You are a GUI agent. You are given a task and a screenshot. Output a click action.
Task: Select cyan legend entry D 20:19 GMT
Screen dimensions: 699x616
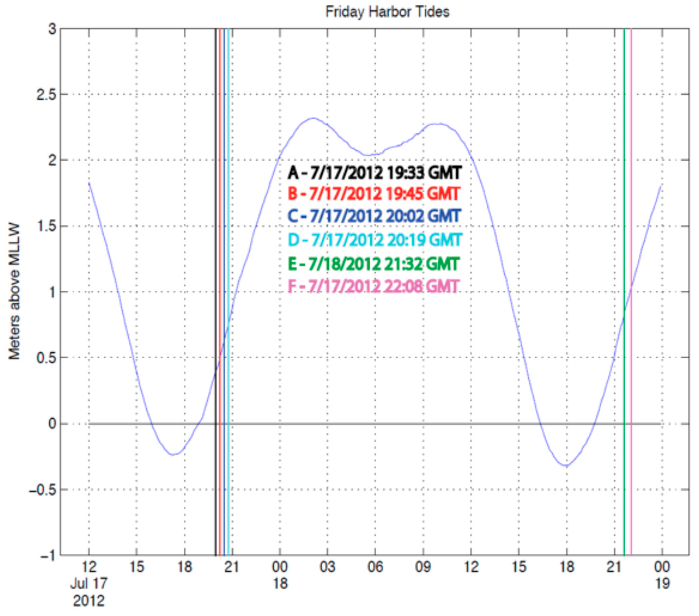coord(375,240)
